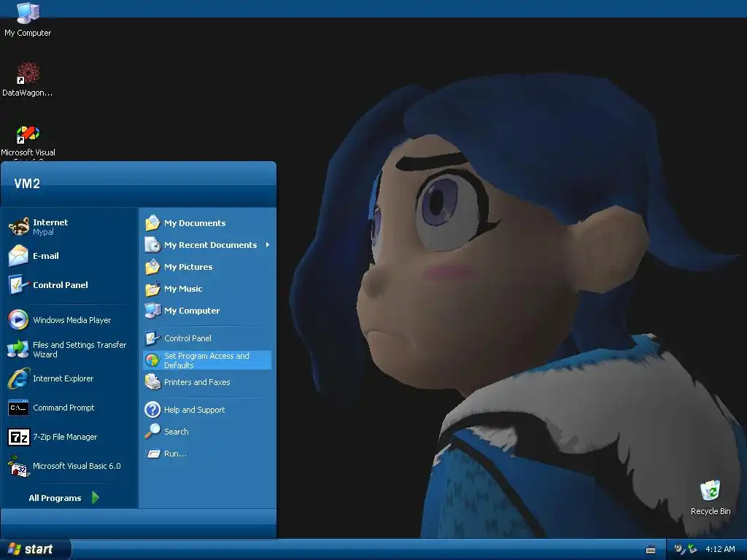Open the My Recent Documents menu entry
The width and height of the screenshot is (747, 560).
coord(207,245)
